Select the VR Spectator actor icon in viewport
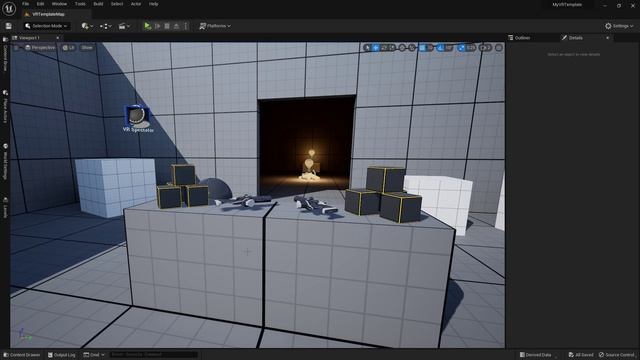 coord(137,116)
